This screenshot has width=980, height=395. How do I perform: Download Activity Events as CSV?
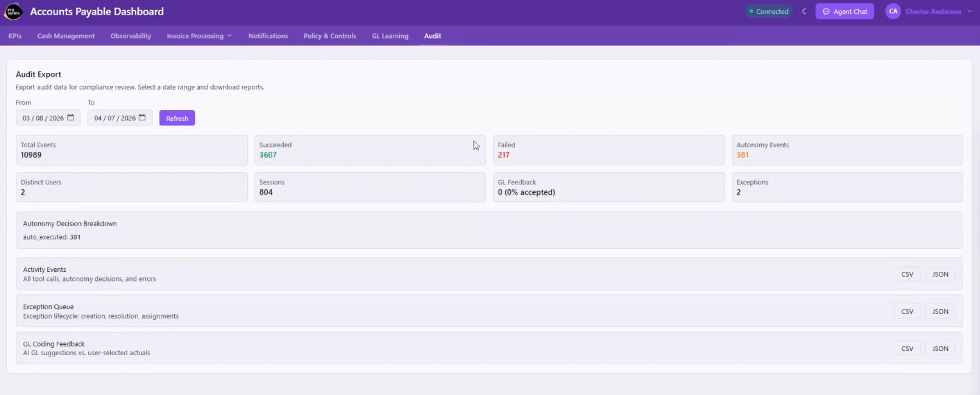coord(907,274)
